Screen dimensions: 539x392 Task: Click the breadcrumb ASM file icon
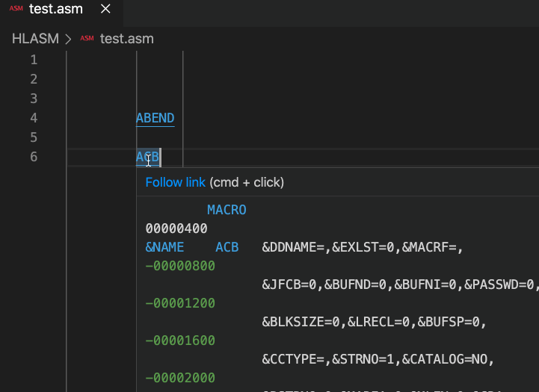87,38
